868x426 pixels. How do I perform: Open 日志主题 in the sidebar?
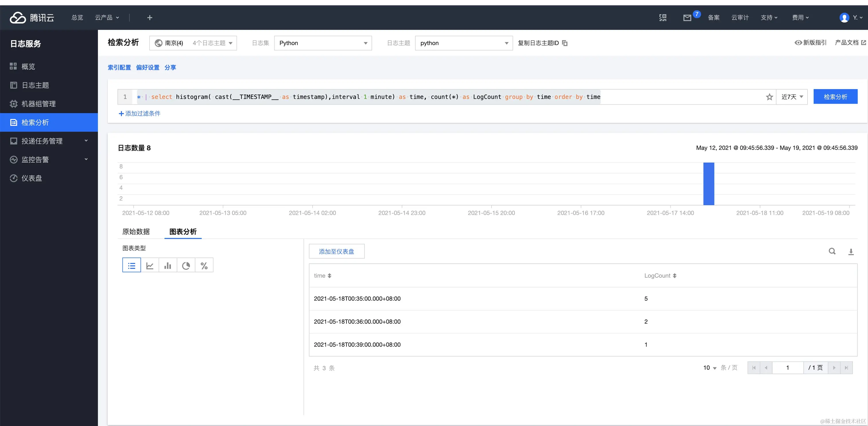(35, 85)
